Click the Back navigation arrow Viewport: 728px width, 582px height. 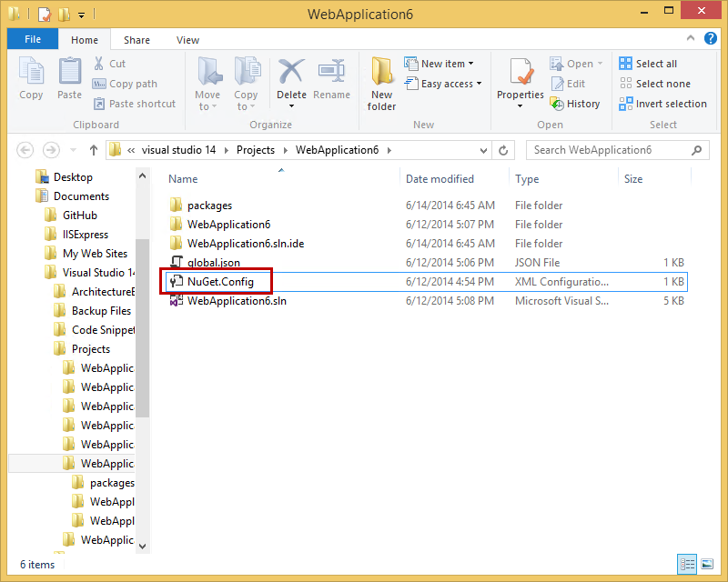[25, 150]
